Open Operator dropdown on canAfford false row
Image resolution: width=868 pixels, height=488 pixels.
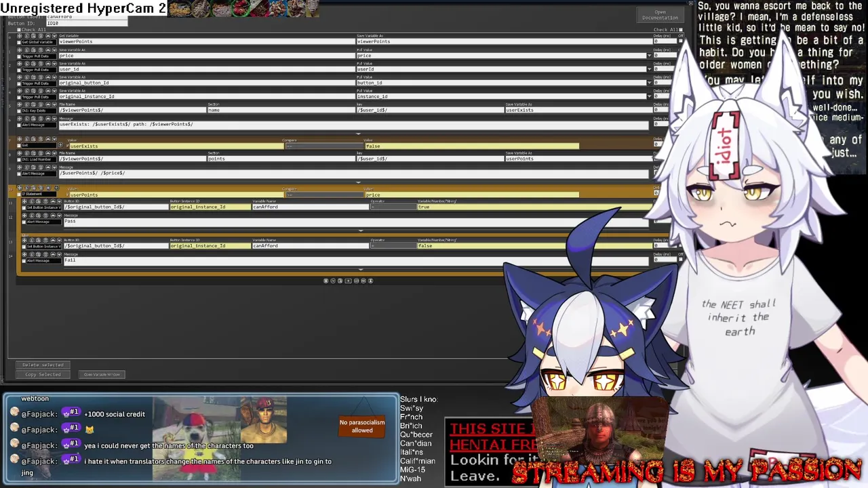click(393, 245)
